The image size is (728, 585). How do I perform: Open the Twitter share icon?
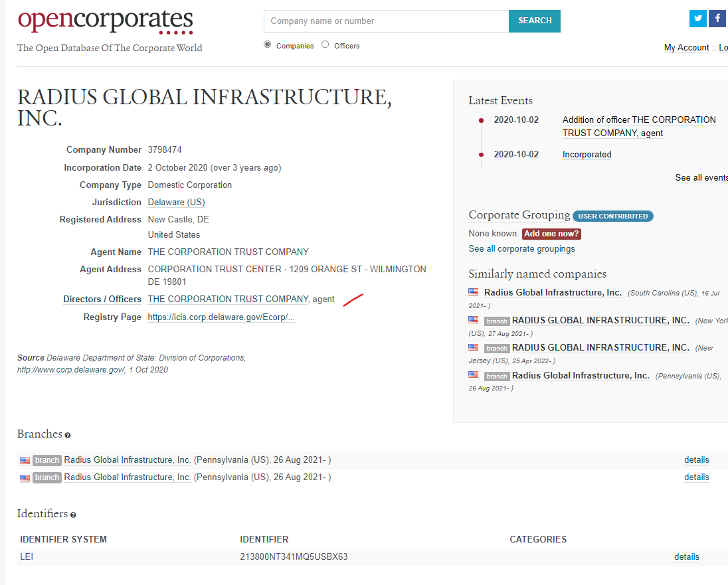coord(698,19)
